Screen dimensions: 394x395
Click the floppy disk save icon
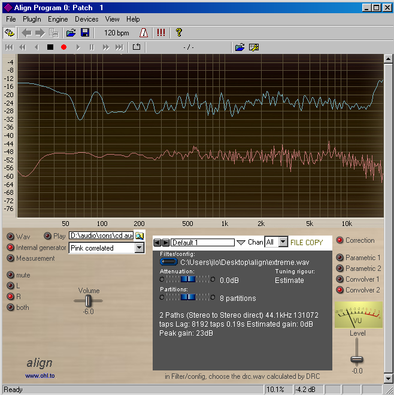click(x=85, y=33)
